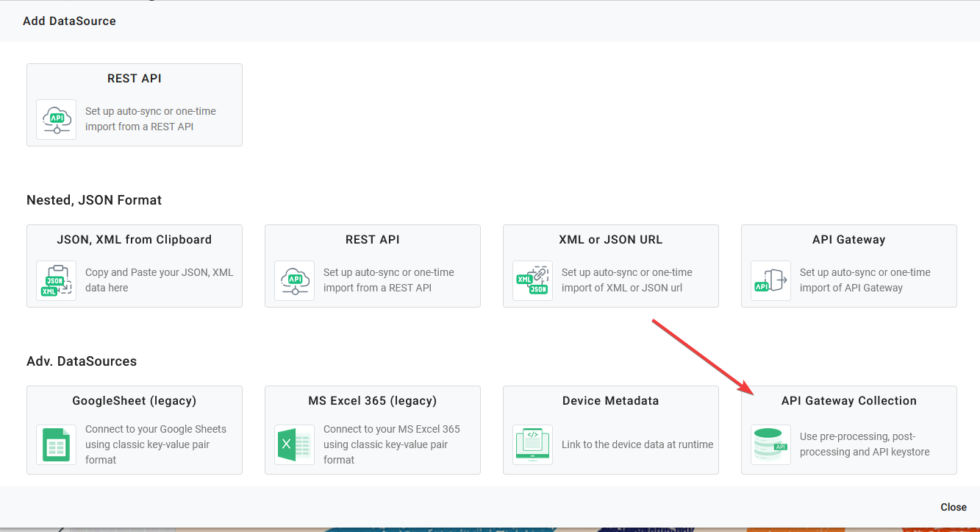Click the MS Excel 365 icon
The height and width of the screenshot is (532, 980).
295,444
